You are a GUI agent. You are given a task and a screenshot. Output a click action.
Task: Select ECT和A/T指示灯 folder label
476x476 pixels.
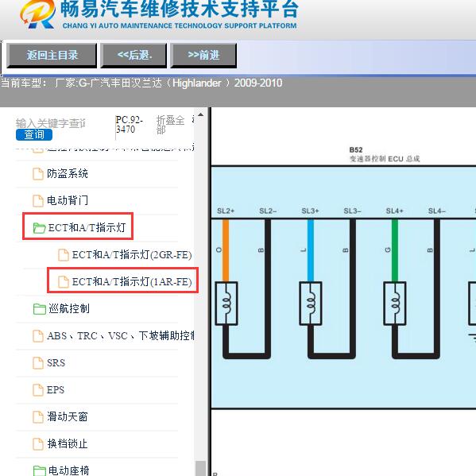click(87, 227)
